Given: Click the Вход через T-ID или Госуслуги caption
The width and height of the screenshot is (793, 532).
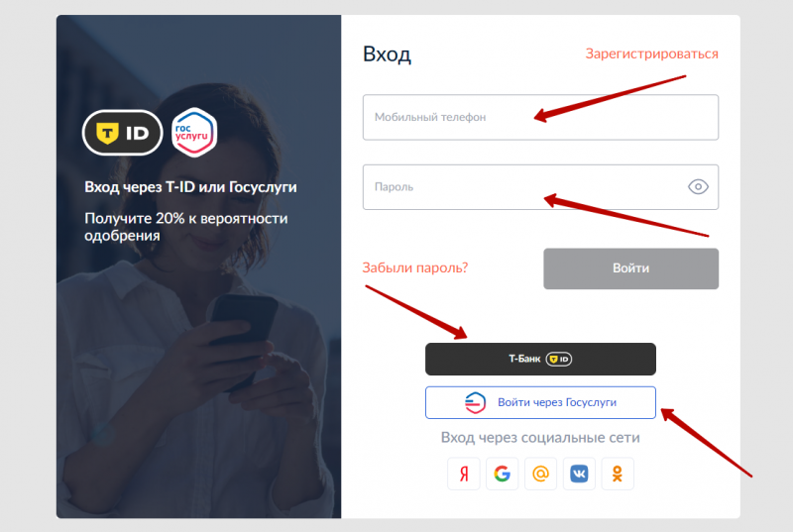Looking at the screenshot, I should [190, 187].
